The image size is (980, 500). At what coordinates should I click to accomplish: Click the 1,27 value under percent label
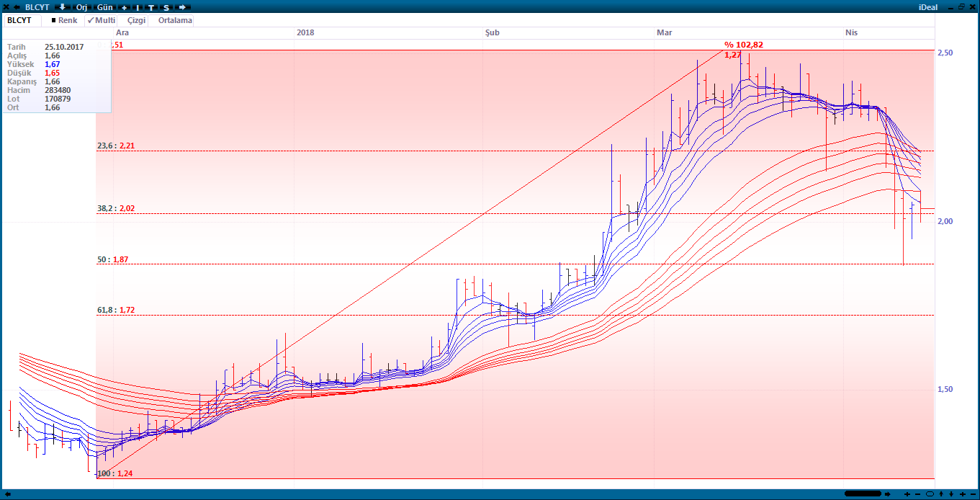click(x=733, y=55)
